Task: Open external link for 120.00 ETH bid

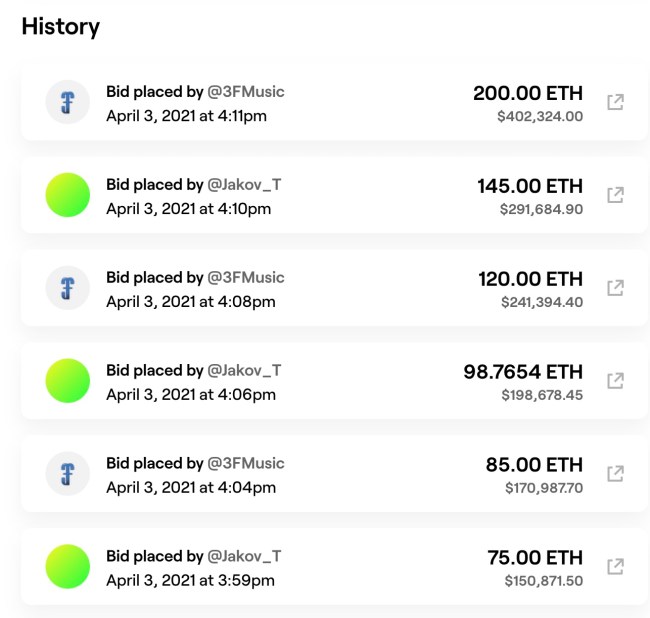Action: (616, 288)
